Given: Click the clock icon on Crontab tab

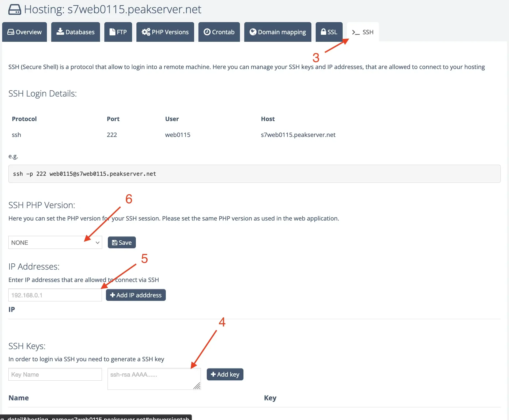Looking at the screenshot, I should tap(207, 32).
